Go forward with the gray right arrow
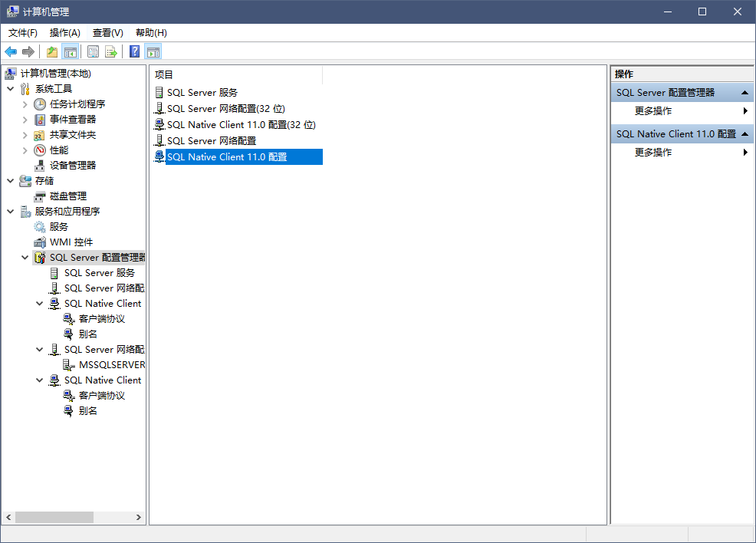756x543 pixels. click(x=28, y=51)
